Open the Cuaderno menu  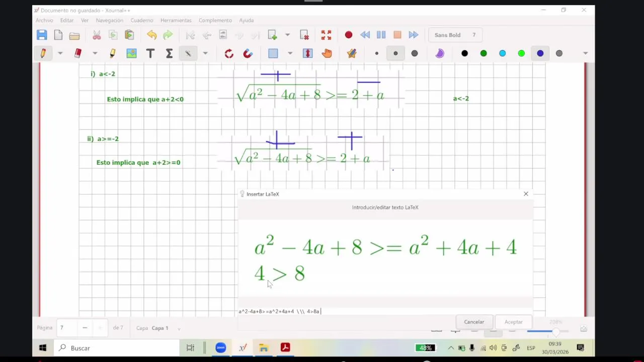pos(142,20)
